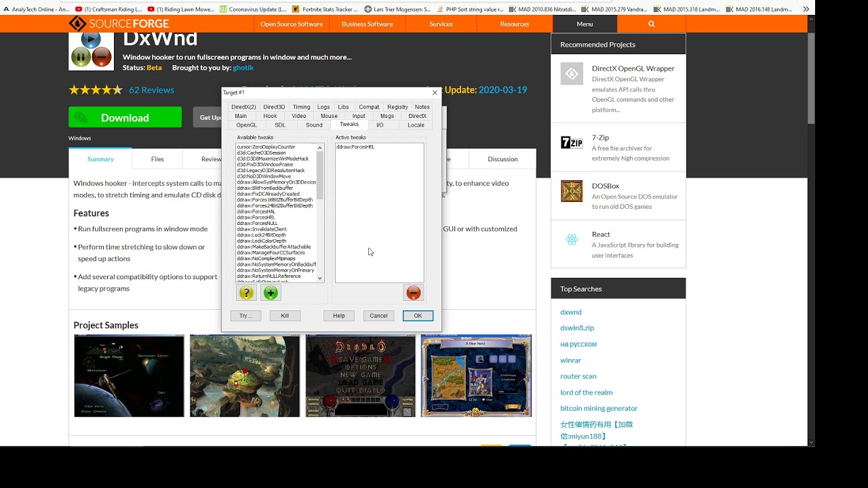868x488 pixels.
Task: Open the 62 Reviews link
Action: 151,89
